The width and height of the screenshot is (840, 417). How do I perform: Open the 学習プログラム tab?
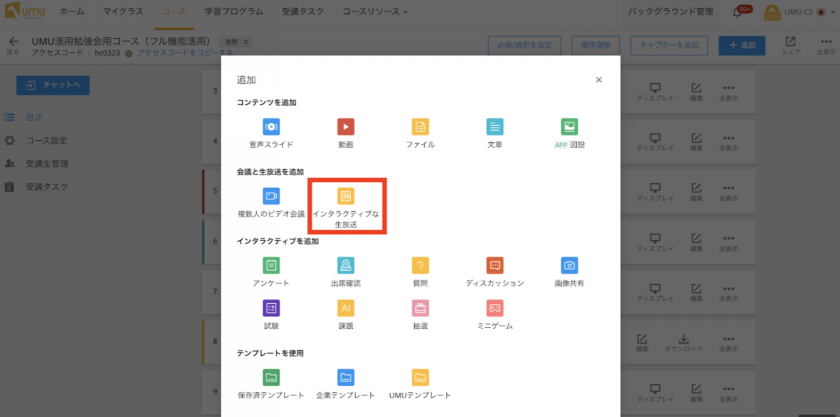tap(234, 11)
